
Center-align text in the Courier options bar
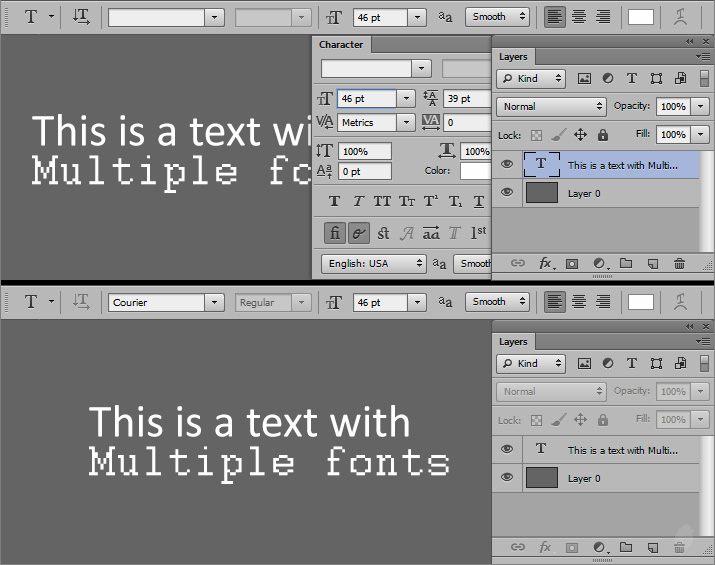579,302
